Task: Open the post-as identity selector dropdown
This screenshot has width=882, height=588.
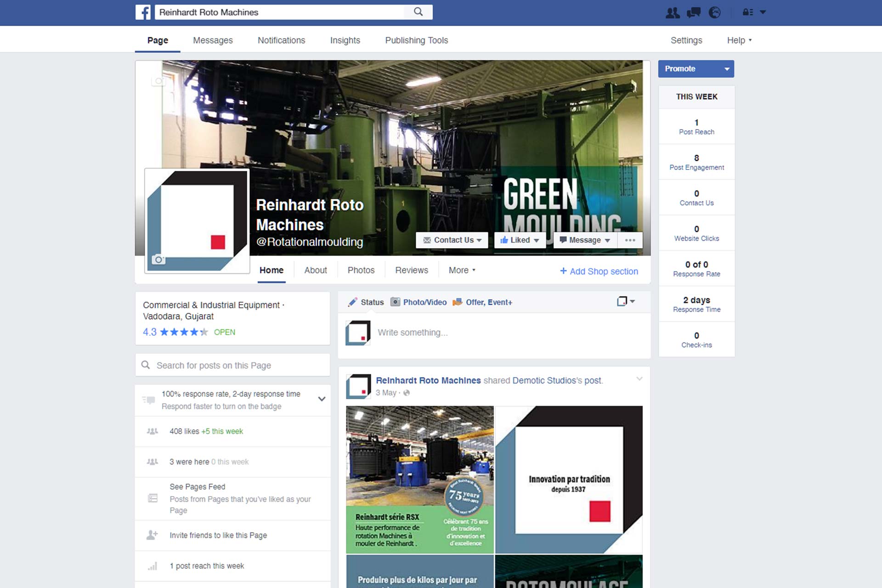Action: 626,301
